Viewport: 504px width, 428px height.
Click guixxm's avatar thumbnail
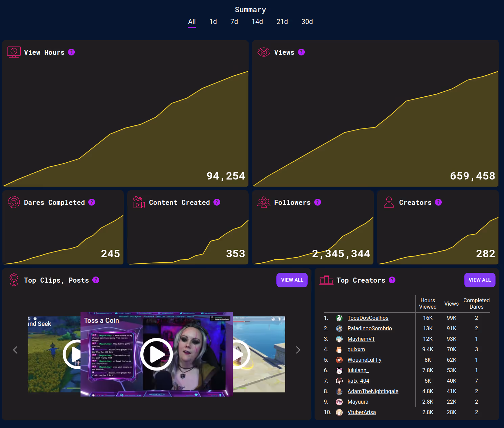339,349
